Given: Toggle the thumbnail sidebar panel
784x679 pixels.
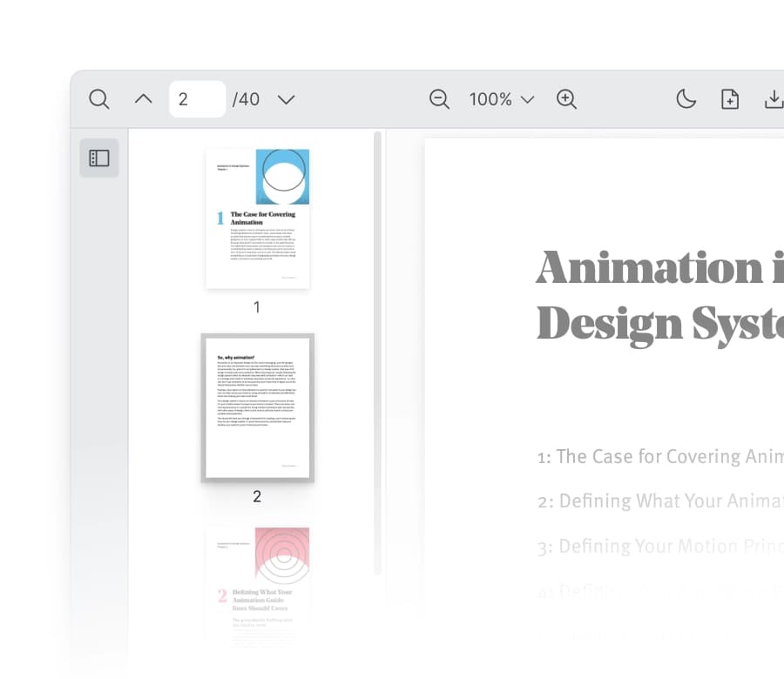Looking at the screenshot, I should coord(99,158).
